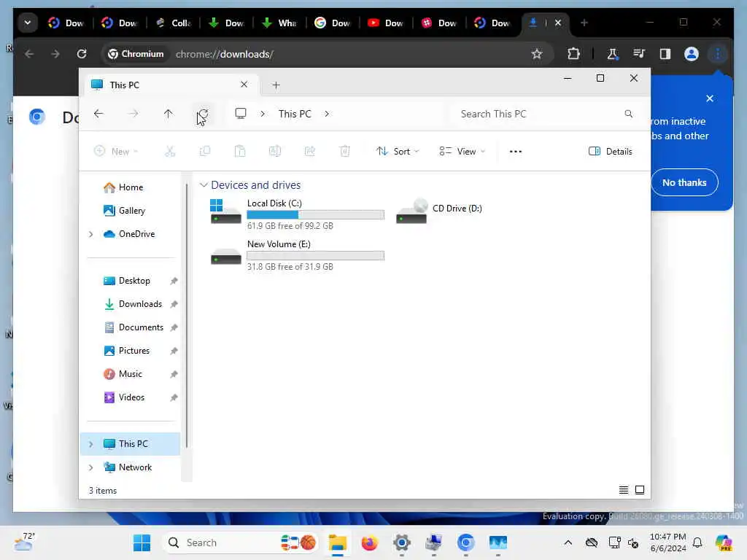Screen dimensions: 747x560
Task: Click the PC monitor icon in address bar
Action: click(x=241, y=113)
